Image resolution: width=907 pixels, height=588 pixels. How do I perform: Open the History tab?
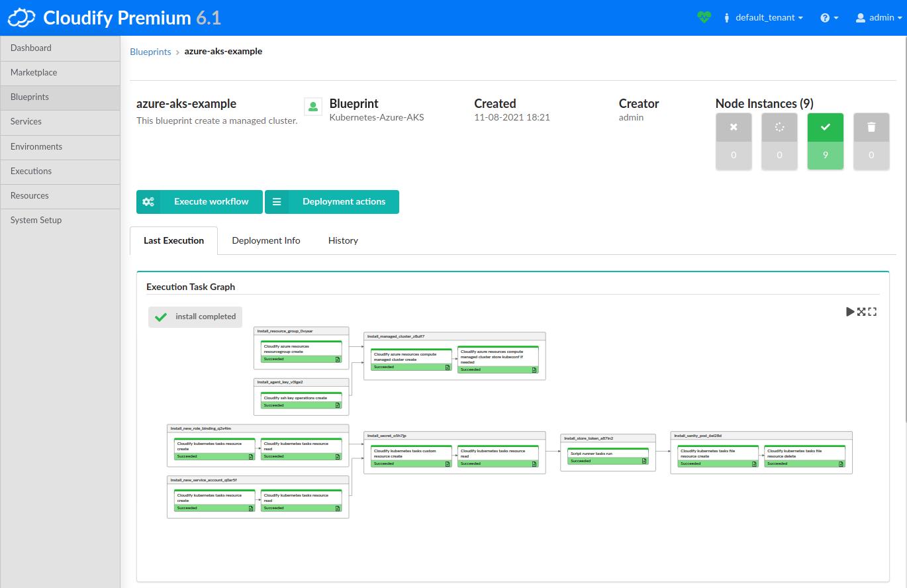343,240
